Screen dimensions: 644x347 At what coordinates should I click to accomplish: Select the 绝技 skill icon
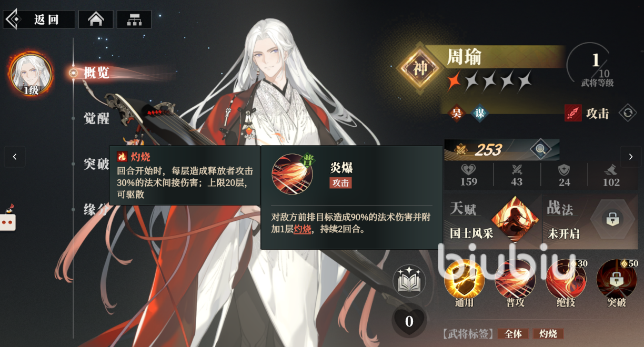point(566,279)
